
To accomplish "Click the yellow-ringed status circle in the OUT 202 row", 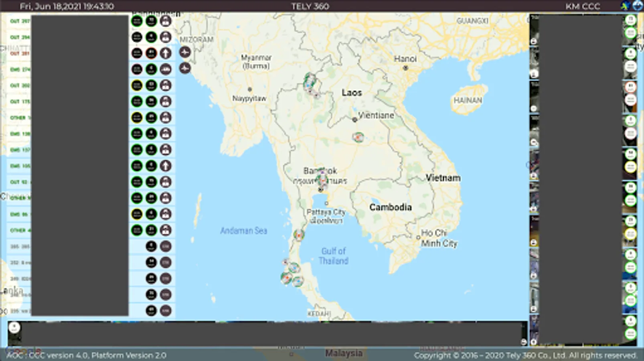I will pyautogui.click(x=137, y=85).
